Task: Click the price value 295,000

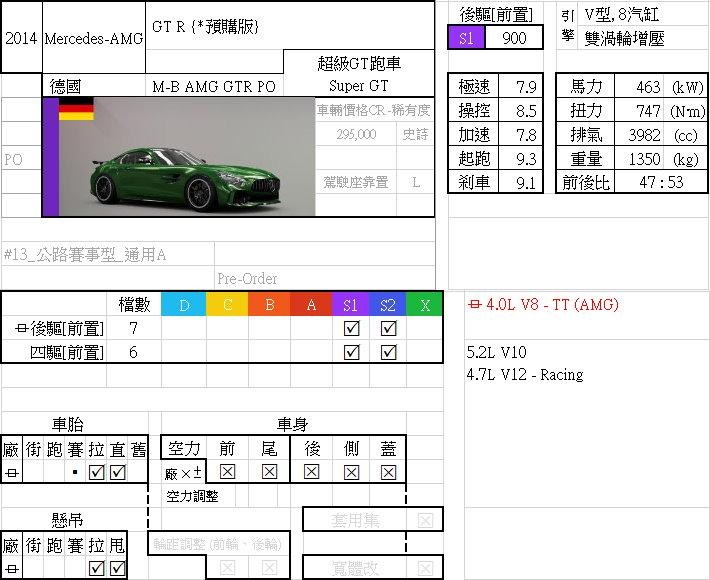Action: (x=356, y=134)
